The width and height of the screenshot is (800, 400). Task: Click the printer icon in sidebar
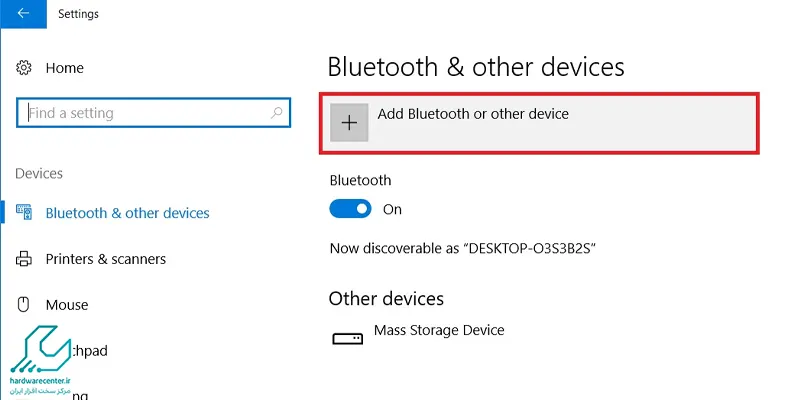23,259
